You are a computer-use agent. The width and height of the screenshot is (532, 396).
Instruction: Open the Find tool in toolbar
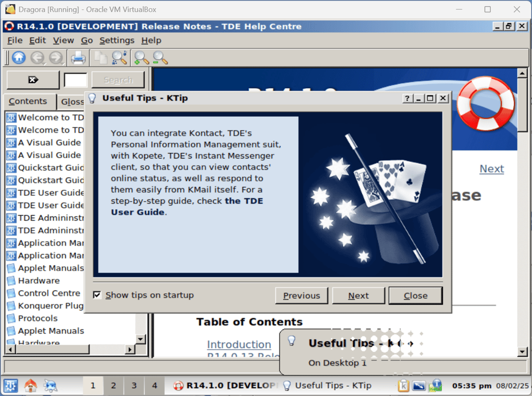pos(119,58)
